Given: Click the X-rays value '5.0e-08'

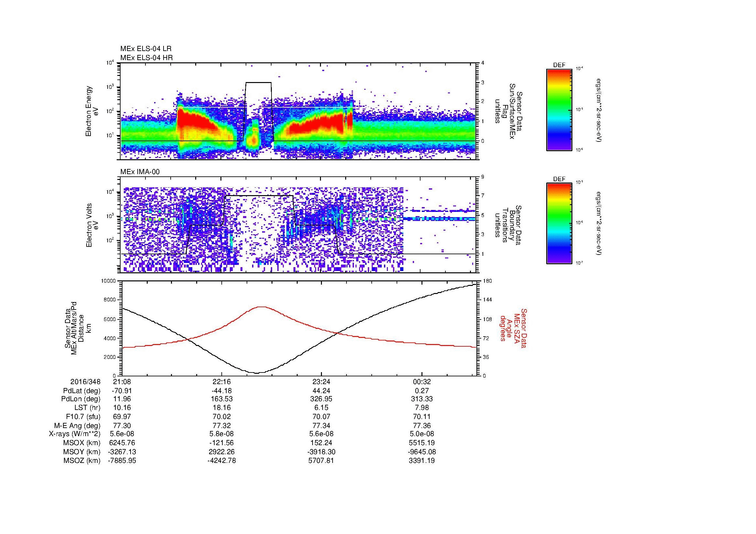Looking at the screenshot, I should pyautogui.click(x=422, y=434).
